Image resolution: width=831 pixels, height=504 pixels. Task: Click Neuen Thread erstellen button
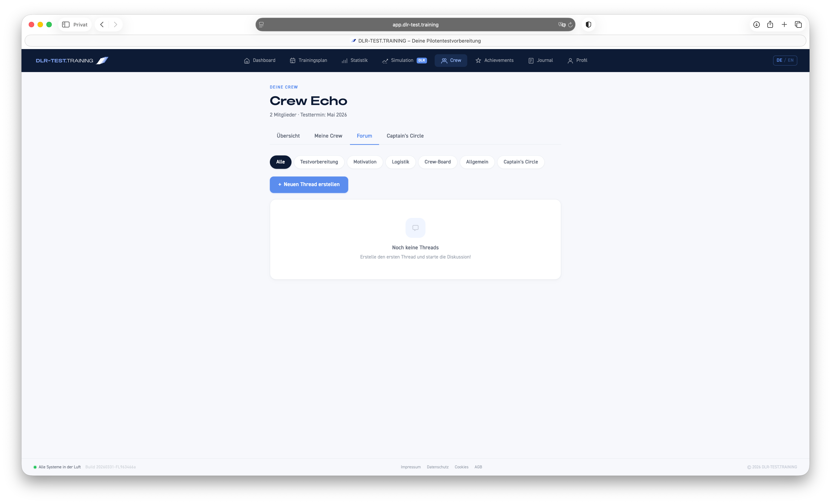click(x=309, y=185)
